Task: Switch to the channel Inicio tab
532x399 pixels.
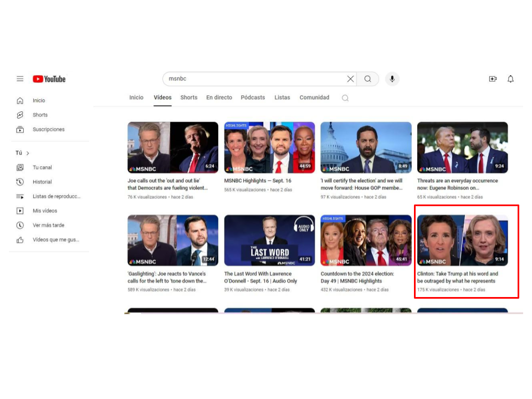Action: click(136, 98)
